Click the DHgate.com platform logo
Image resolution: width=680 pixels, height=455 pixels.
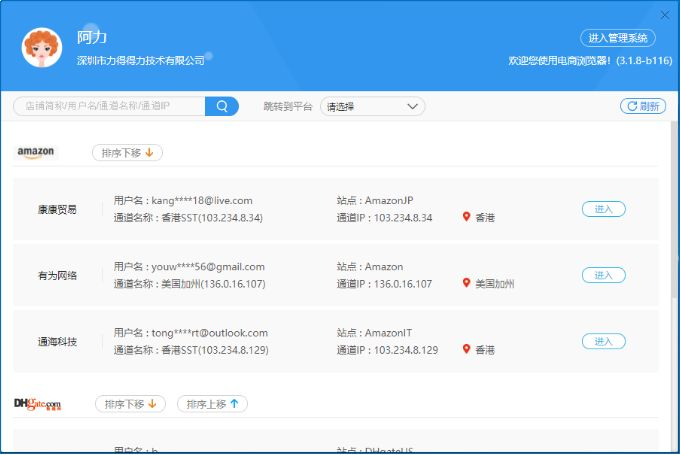37,404
